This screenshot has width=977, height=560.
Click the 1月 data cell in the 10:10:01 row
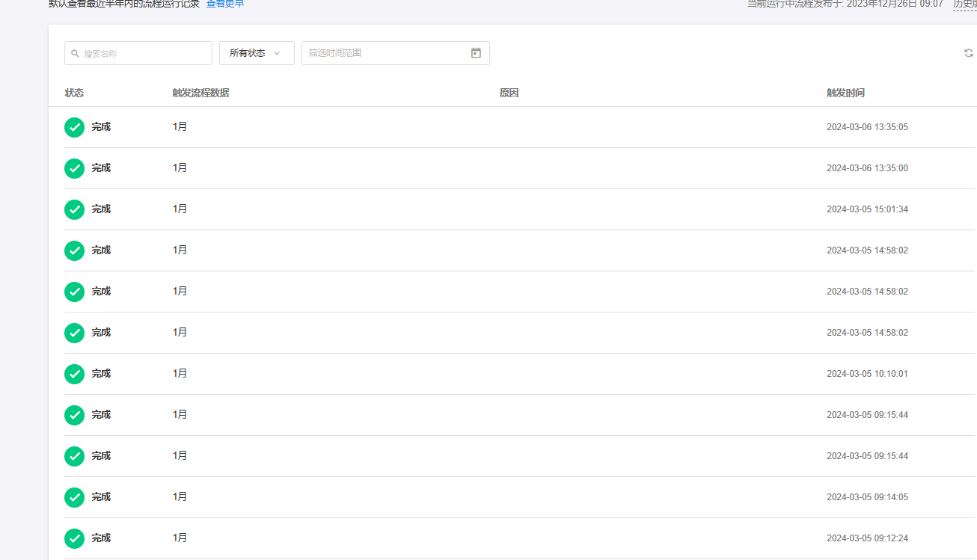pos(180,374)
